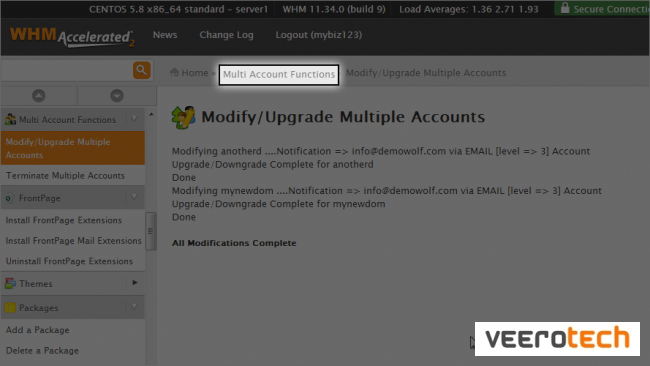Open the Change Log menu item
650x366 pixels.
click(x=226, y=35)
